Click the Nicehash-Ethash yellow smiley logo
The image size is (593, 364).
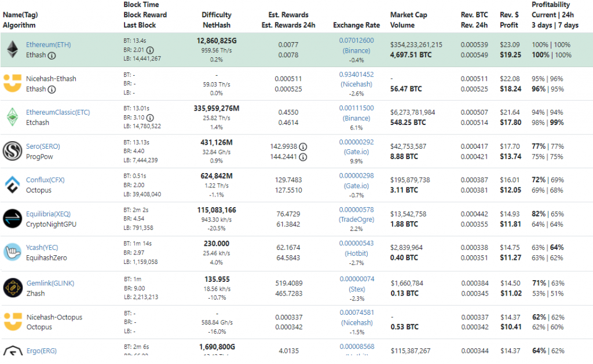[x=12, y=83]
